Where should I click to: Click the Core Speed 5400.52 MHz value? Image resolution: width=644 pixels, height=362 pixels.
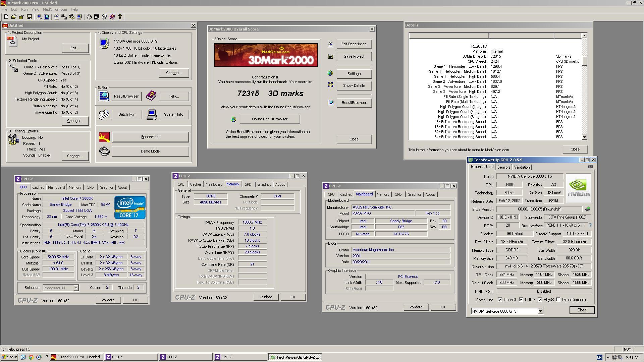click(x=58, y=257)
